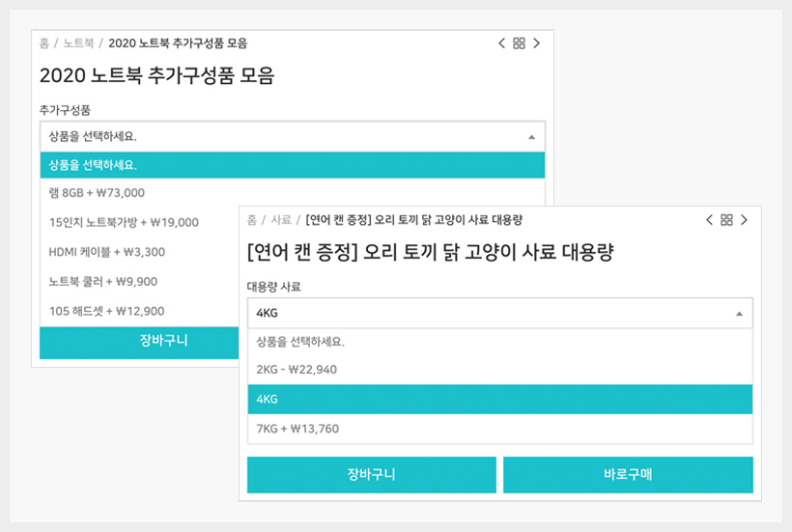The width and height of the screenshot is (792, 532).
Task: Open 사료 breadcrumb link
Action: pyautogui.click(x=281, y=220)
